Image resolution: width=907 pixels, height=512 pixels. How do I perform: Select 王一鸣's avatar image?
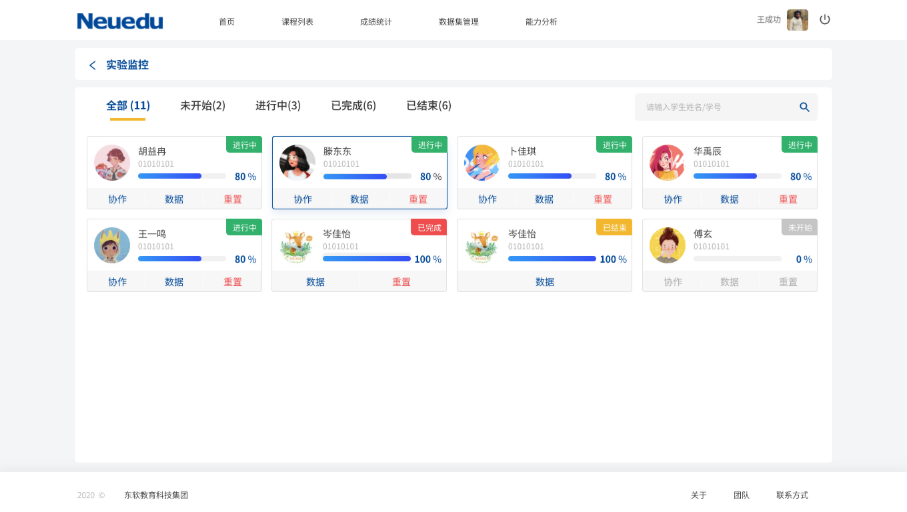(x=111, y=245)
